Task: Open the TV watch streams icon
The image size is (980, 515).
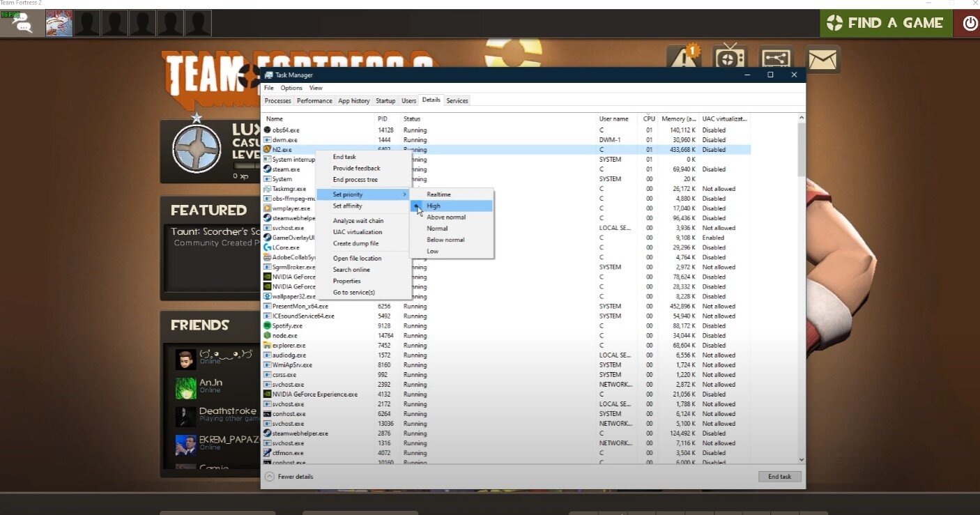Action: click(730, 59)
